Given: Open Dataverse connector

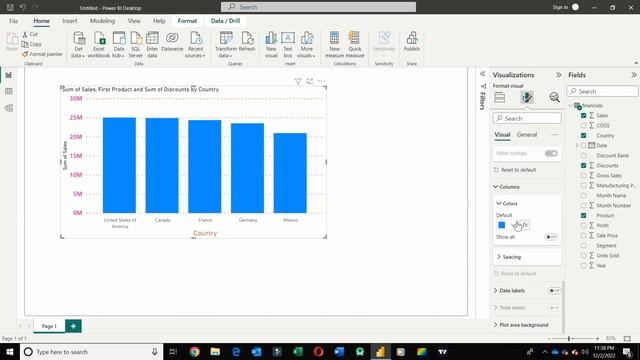Looking at the screenshot, I should click(x=172, y=42).
